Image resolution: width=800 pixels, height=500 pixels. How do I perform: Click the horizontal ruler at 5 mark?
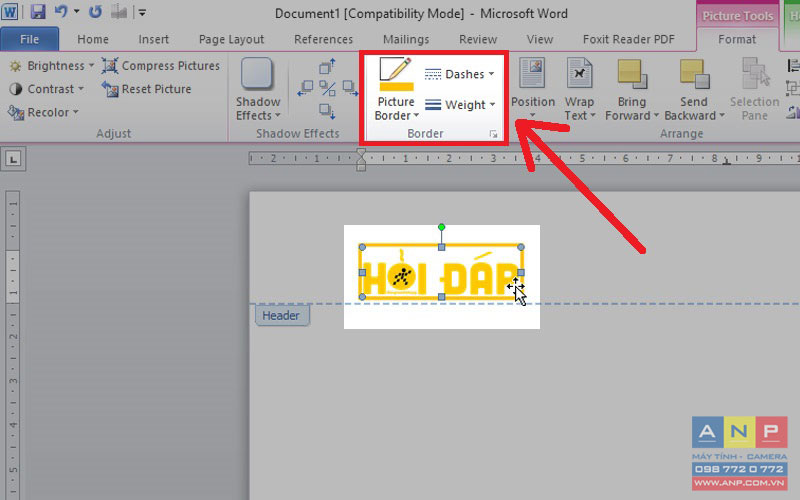pos(582,158)
